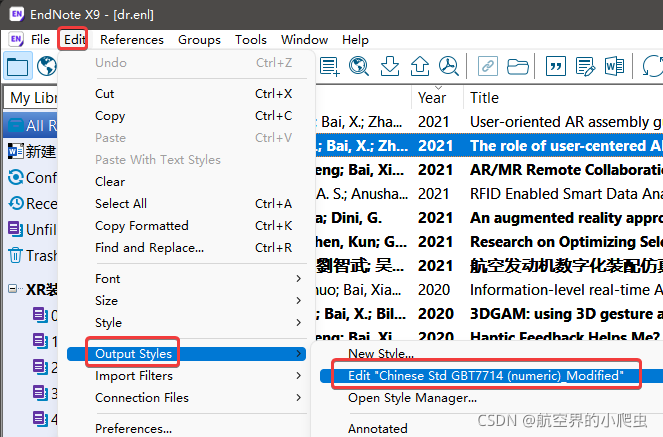Image resolution: width=663 pixels, height=437 pixels.
Task: Open the Tools menu
Action: tap(251, 40)
